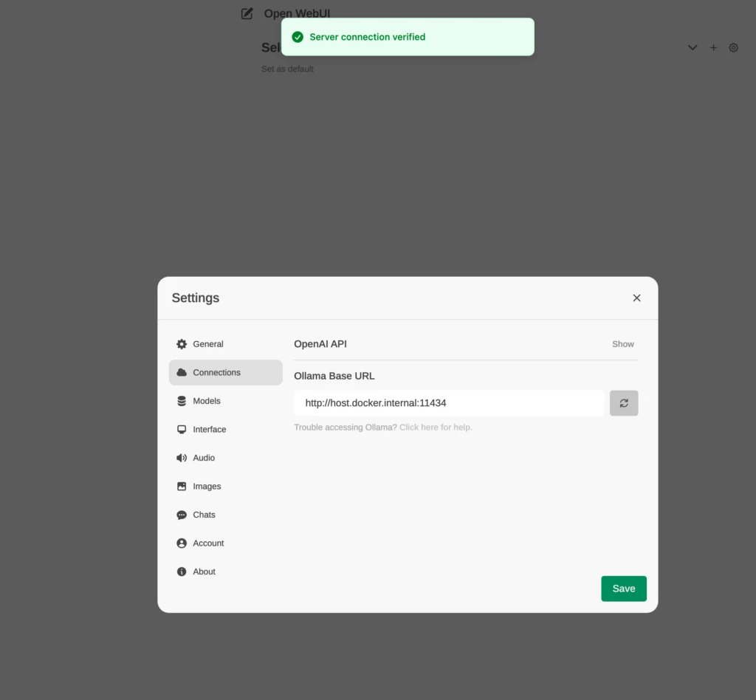
Task: Click the Settings dialog title
Action: (195, 298)
